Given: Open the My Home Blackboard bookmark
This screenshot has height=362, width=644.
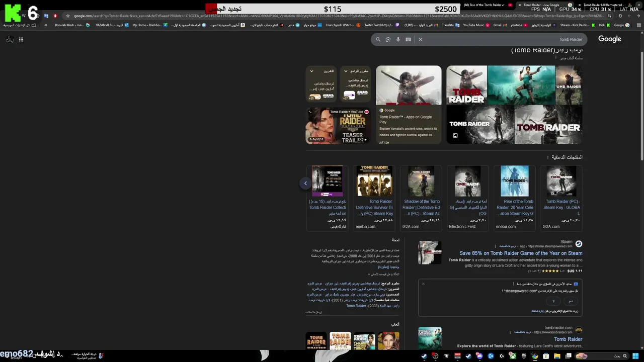Looking at the screenshot, I should (150, 25).
